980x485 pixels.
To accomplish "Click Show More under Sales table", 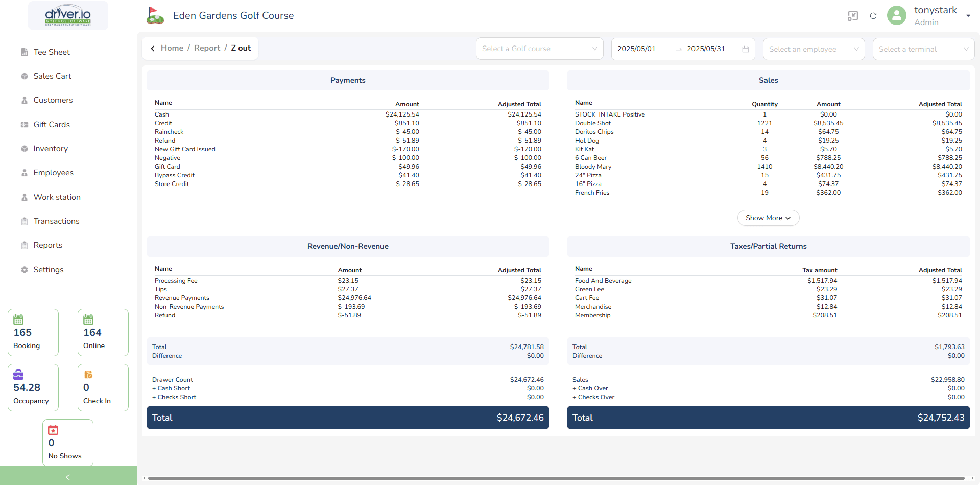I will tap(768, 218).
